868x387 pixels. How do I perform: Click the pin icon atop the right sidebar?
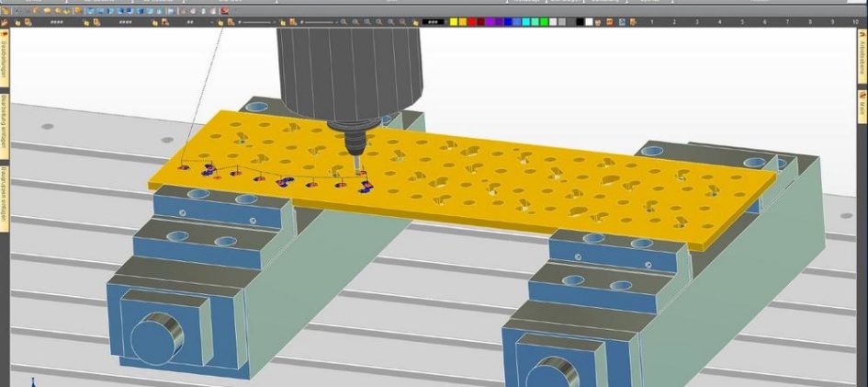(862, 35)
